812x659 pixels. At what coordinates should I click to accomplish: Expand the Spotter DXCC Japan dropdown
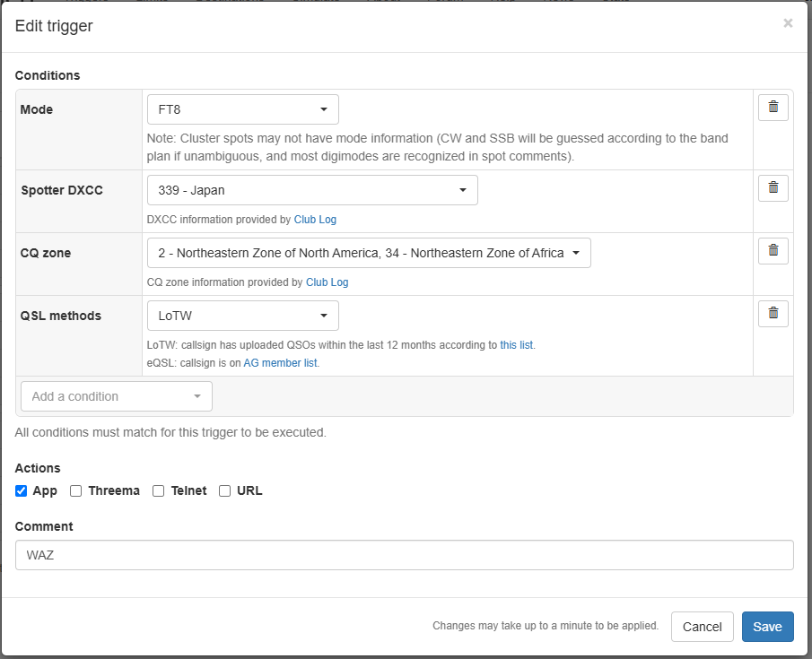(x=312, y=190)
